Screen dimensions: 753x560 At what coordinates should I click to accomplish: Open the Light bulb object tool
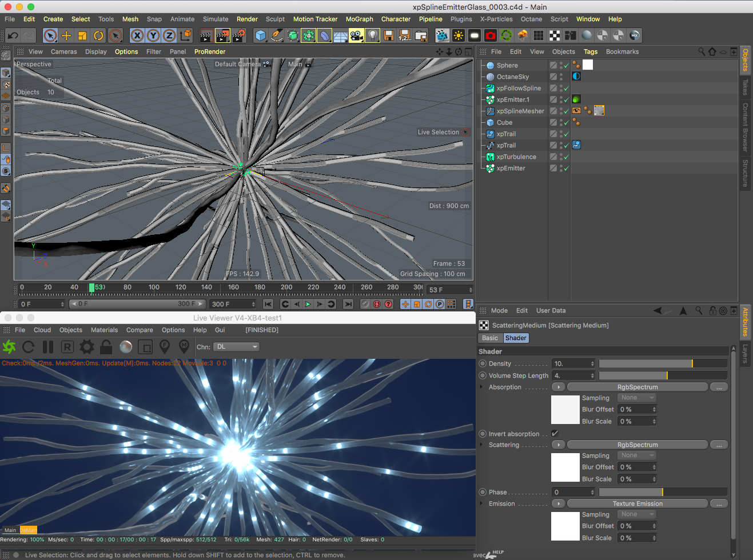tap(372, 35)
